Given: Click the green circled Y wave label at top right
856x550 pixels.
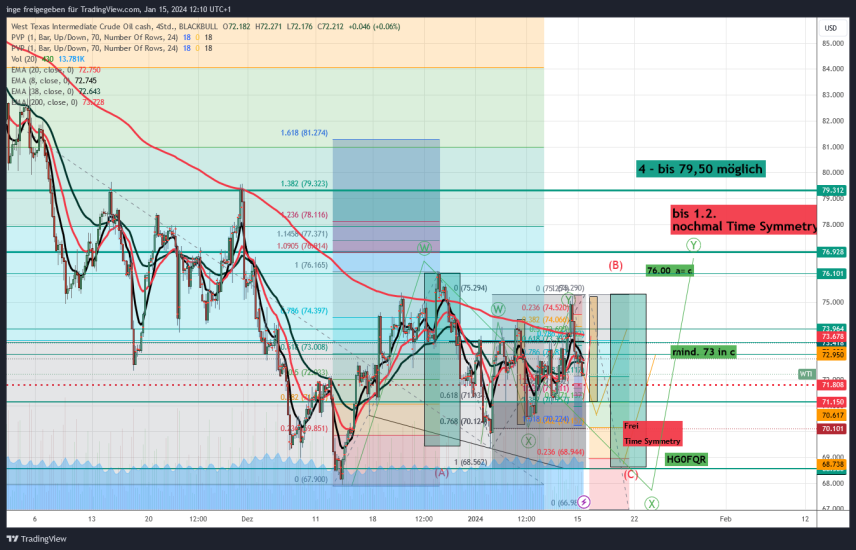Looking at the screenshot, I should [692, 244].
